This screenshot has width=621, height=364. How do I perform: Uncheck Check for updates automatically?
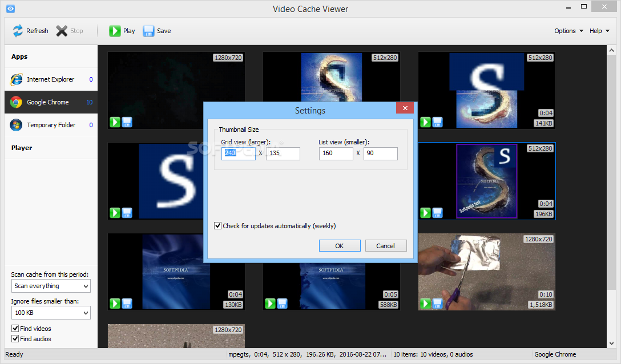point(218,226)
